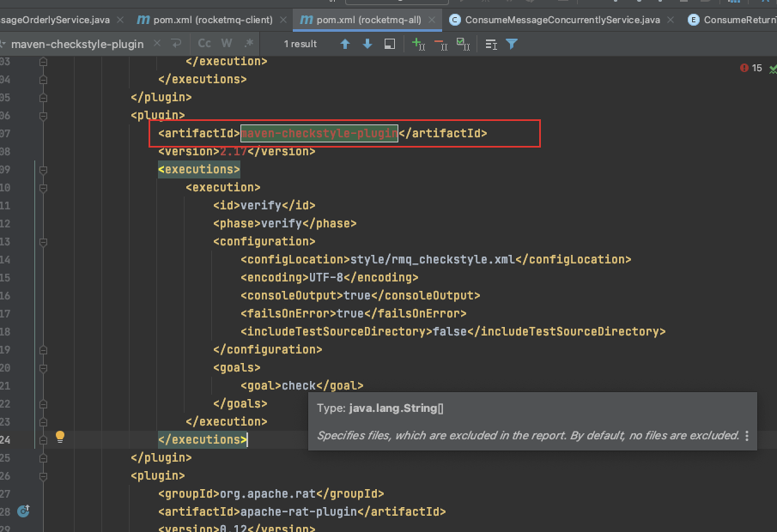Jump to next search occurrence arrow

click(x=367, y=44)
